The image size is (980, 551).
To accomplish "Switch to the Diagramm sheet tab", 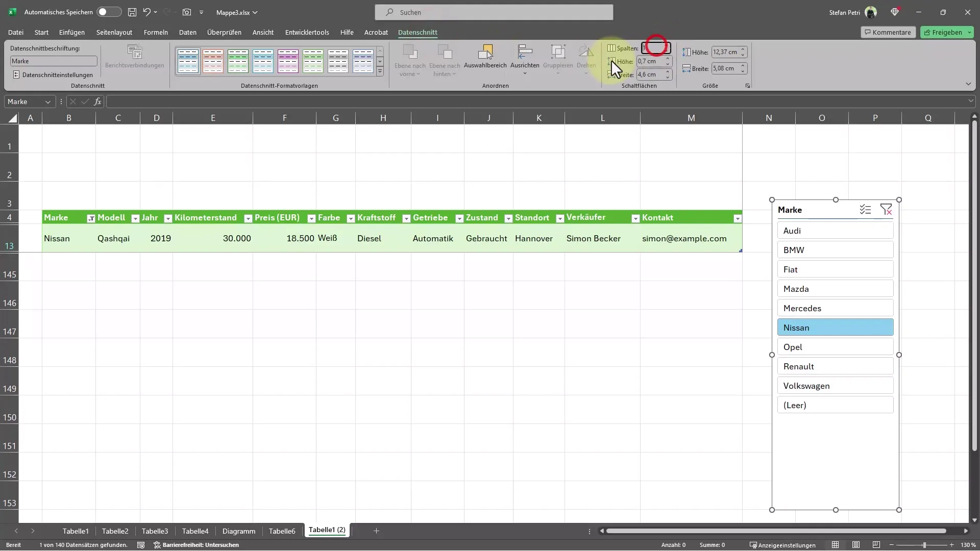I will coord(239,531).
